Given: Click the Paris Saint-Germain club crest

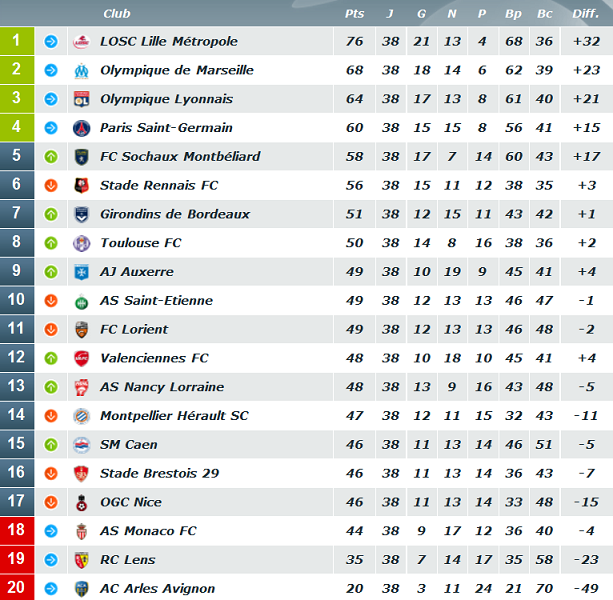Looking at the screenshot, I should pos(81,128).
